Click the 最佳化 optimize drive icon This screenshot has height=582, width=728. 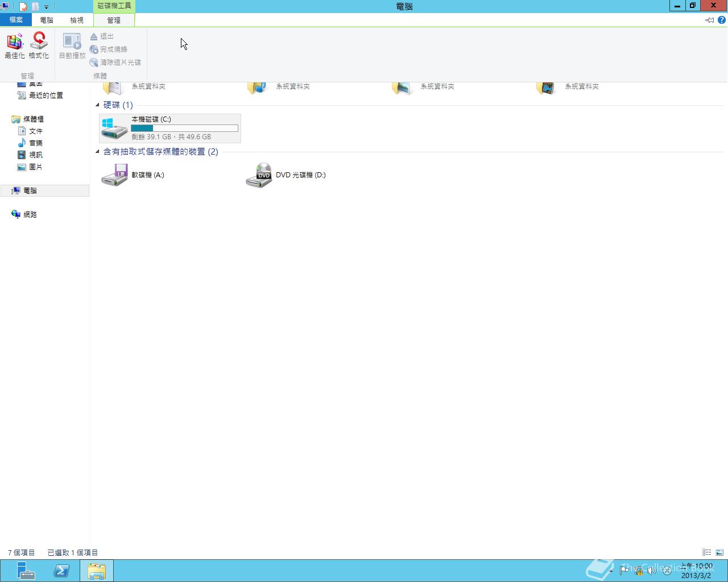15,45
